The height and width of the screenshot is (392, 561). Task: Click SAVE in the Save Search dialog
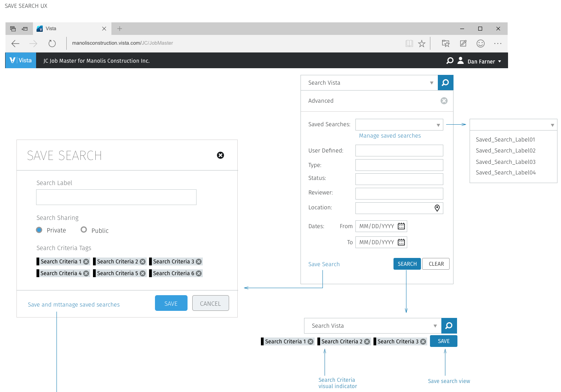[x=171, y=303]
